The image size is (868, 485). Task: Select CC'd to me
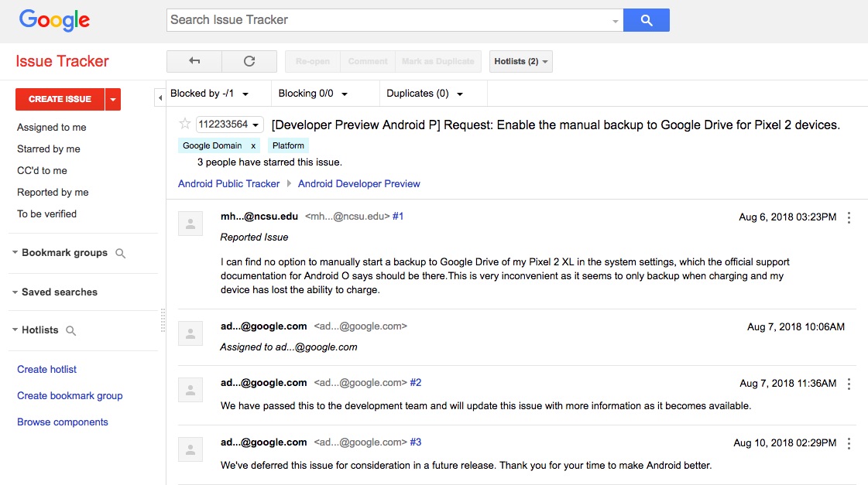coord(42,170)
